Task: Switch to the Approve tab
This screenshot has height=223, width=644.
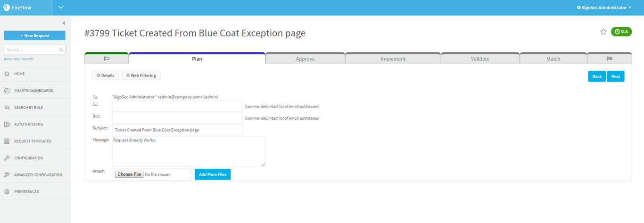Action: pos(305,59)
